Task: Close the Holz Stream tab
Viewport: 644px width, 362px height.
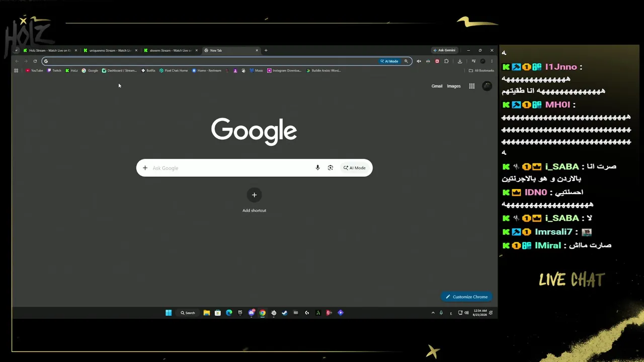Action: click(x=76, y=50)
